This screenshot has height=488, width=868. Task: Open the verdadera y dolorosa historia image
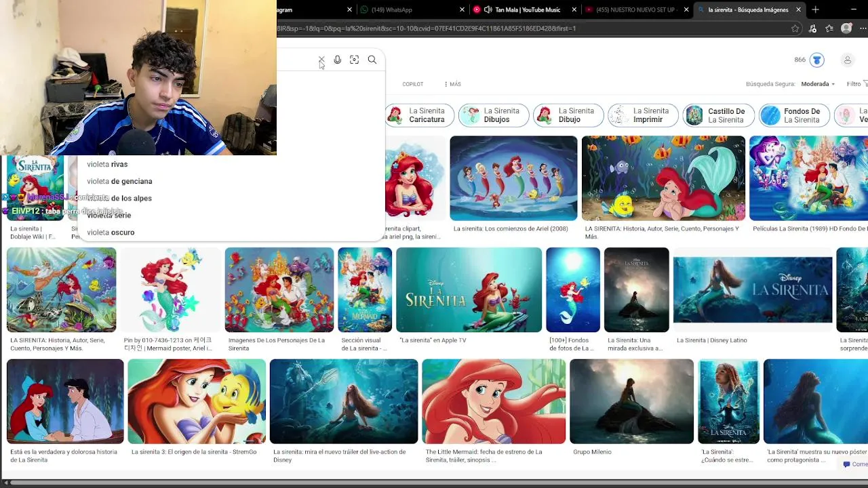(x=65, y=401)
